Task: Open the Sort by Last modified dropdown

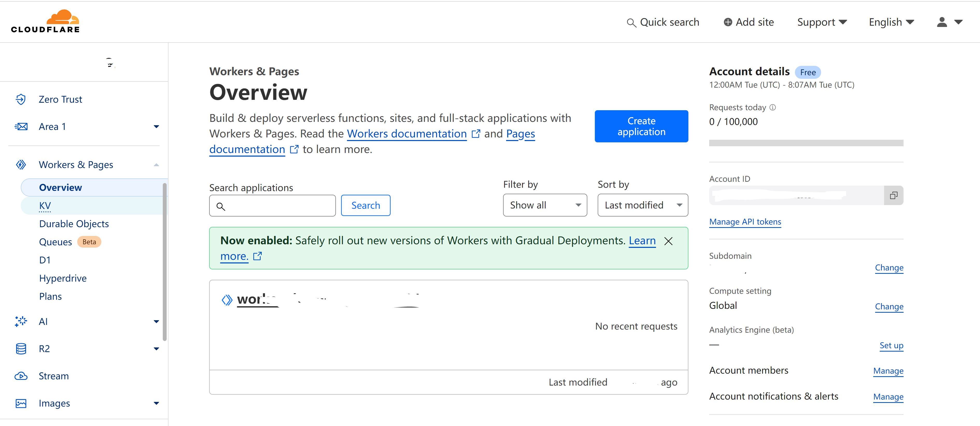Action: pos(642,205)
